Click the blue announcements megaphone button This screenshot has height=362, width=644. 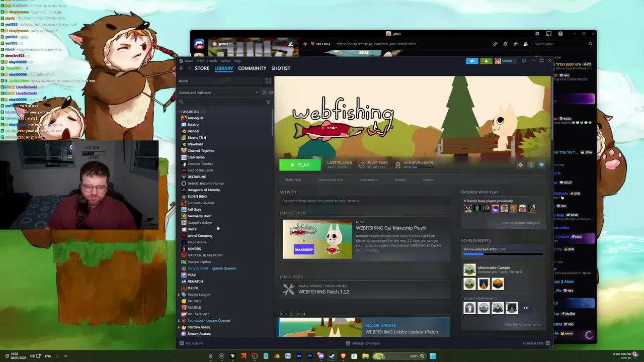coord(472,61)
